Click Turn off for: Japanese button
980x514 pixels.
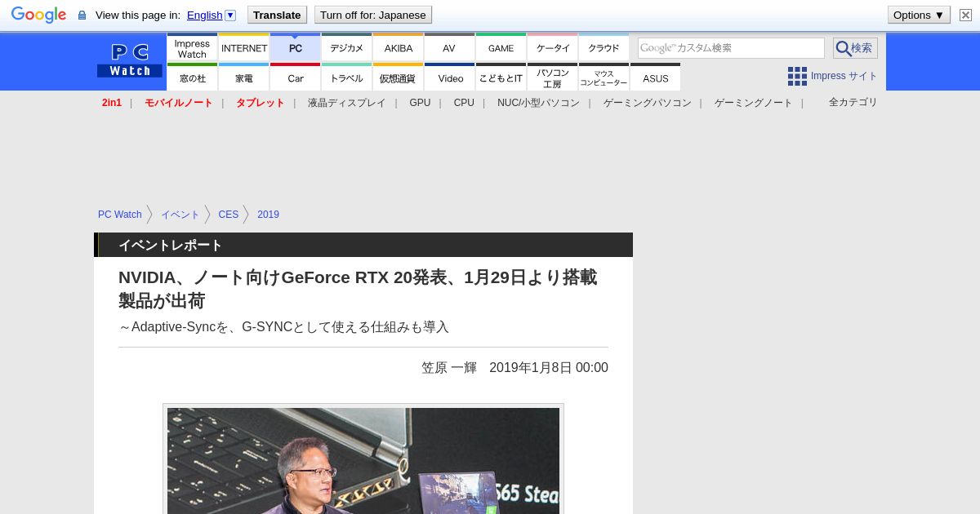pos(372,15)
